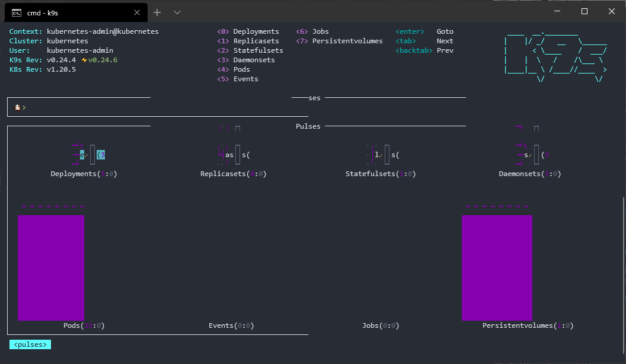Select the <6> Jobs shortcut

pyautogui.click(x=312, y=31)
